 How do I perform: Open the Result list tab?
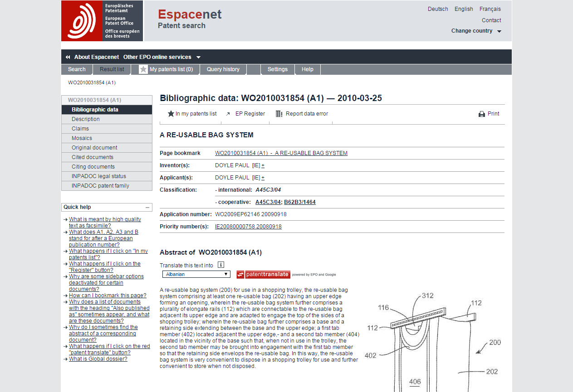(112, 69)
